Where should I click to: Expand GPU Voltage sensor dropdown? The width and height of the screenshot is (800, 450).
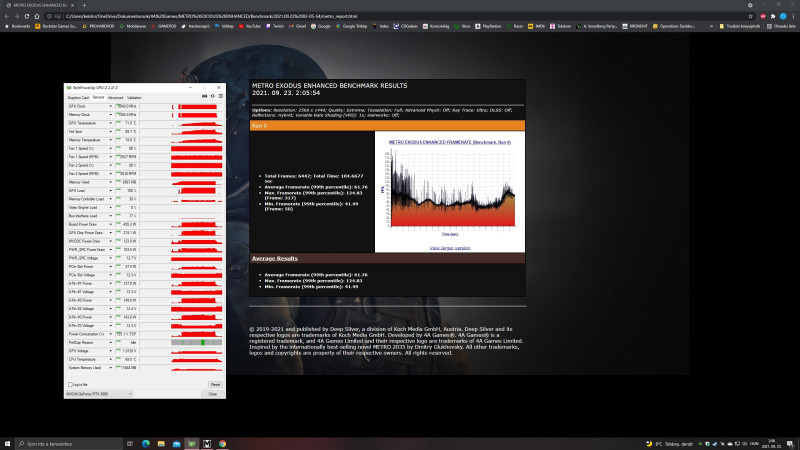pos(111,351)
